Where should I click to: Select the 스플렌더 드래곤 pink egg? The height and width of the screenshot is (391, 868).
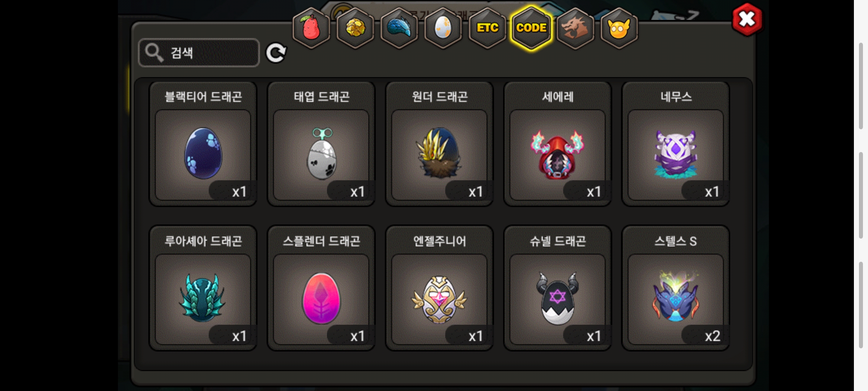coord(321,288)
